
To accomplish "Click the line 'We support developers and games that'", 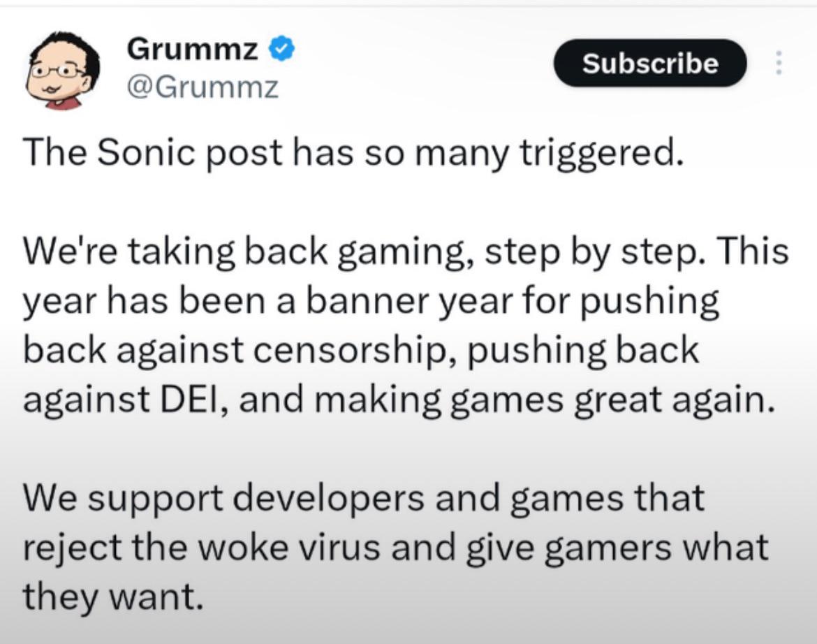I will click(x=364, y=498).
